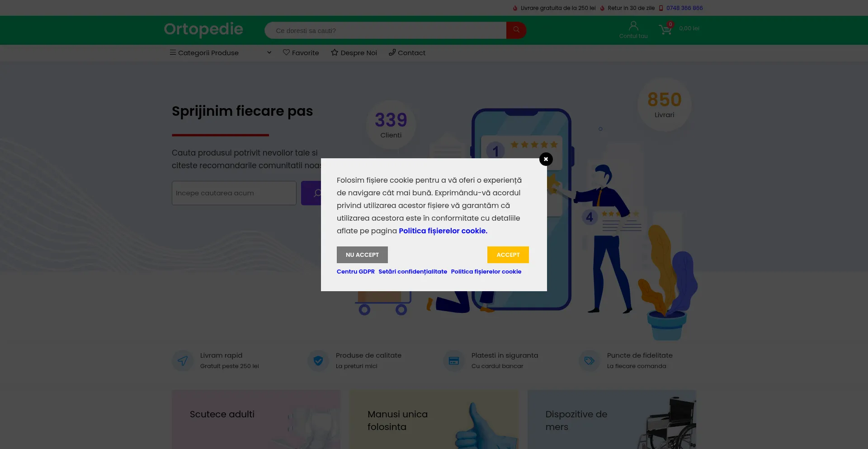868x449 pixels.
Task: Click the paper plane icon for Livram rapid
Action: [182, 360]
